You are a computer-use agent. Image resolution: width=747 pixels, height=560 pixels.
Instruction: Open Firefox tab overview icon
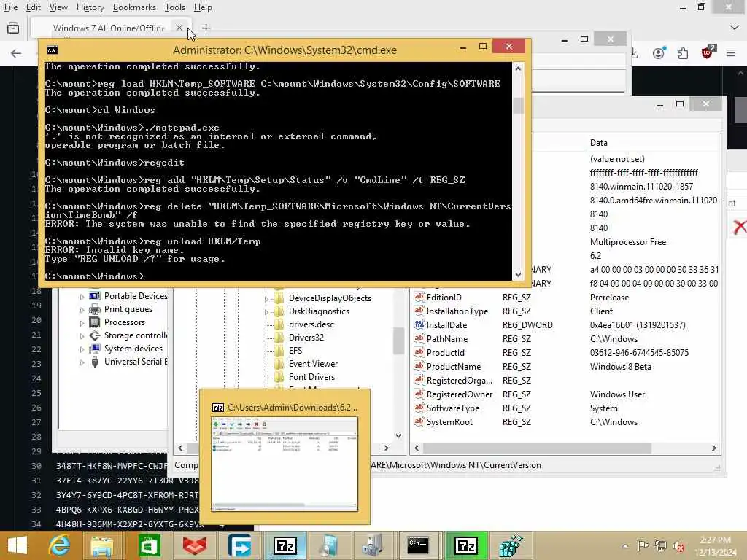click(13, 28)
